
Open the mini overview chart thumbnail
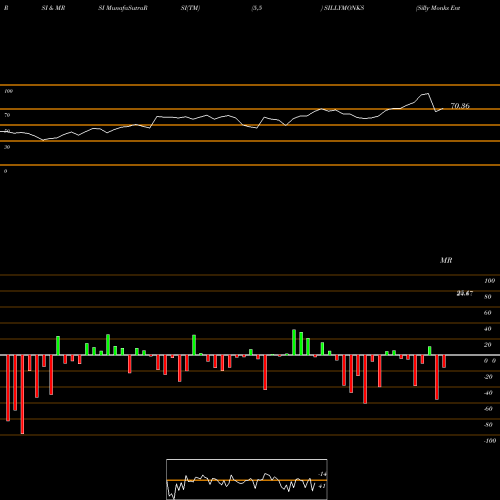[247, 479]
